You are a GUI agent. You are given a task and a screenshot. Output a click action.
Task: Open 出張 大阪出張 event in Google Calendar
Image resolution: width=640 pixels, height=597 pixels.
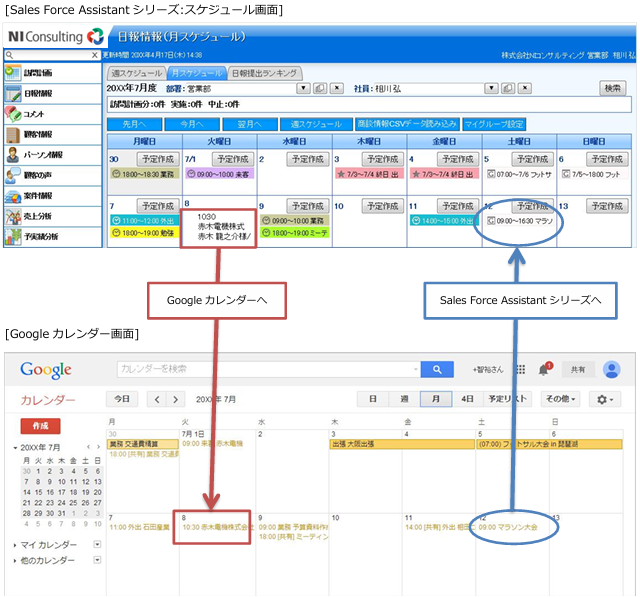pyautogui.click(x=402, y=444)
